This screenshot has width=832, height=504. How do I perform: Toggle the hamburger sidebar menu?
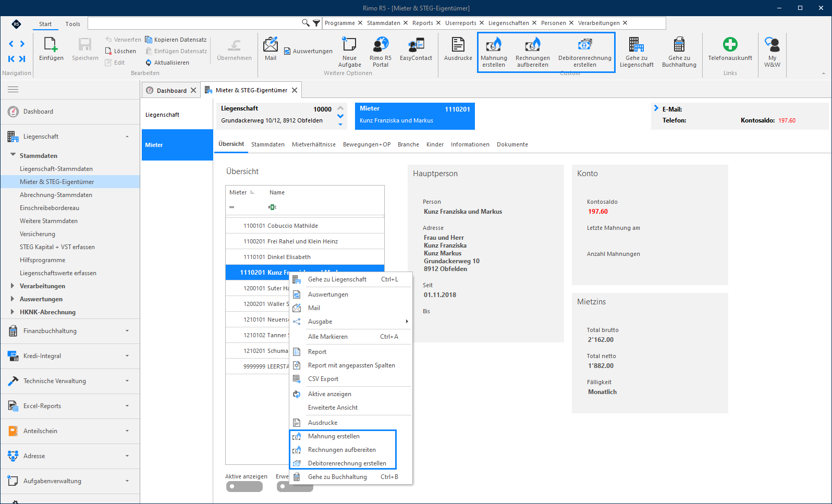(13, 90)
